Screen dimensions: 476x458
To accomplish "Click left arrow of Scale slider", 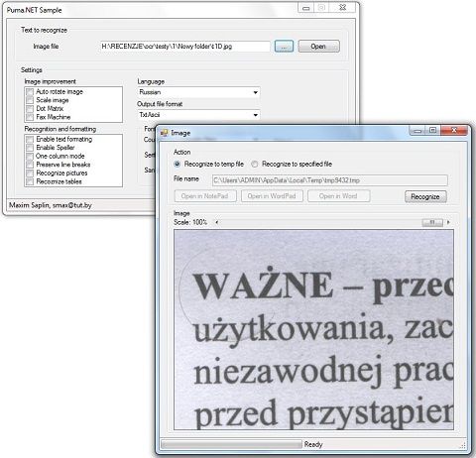I will pos(217,222).
